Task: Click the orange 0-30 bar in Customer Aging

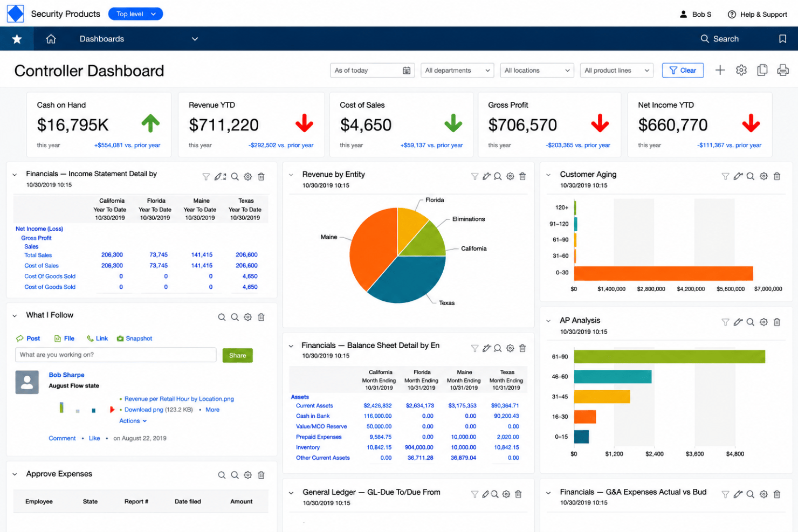Action: (x=663, y=273)
